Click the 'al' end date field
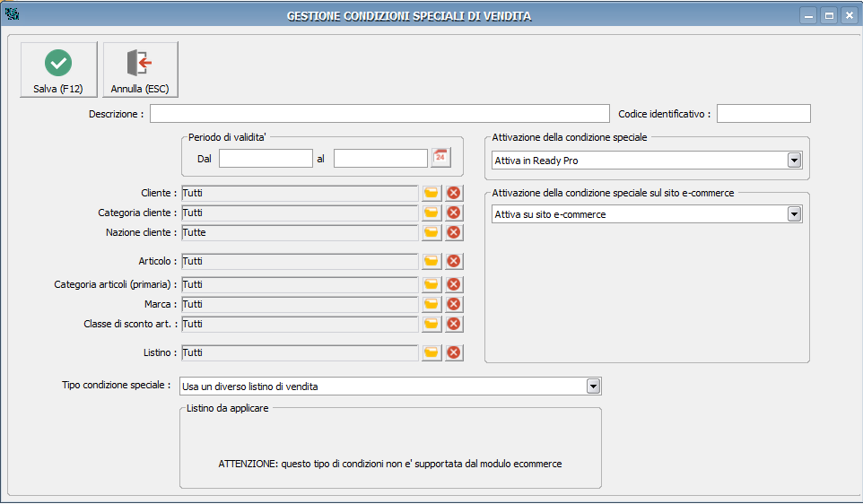863x504 pixels. click(380, 158)
